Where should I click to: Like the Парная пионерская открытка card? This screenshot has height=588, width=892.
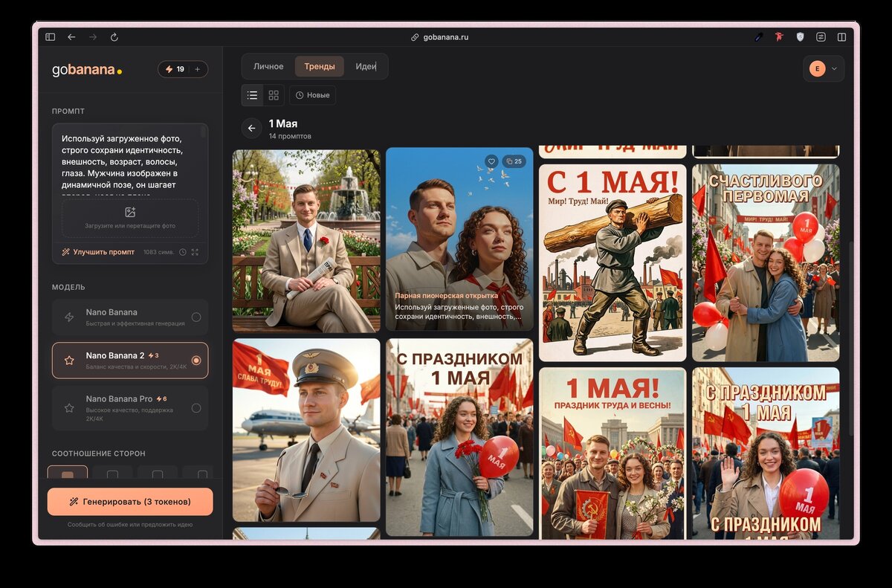click(x=491, y=161)
